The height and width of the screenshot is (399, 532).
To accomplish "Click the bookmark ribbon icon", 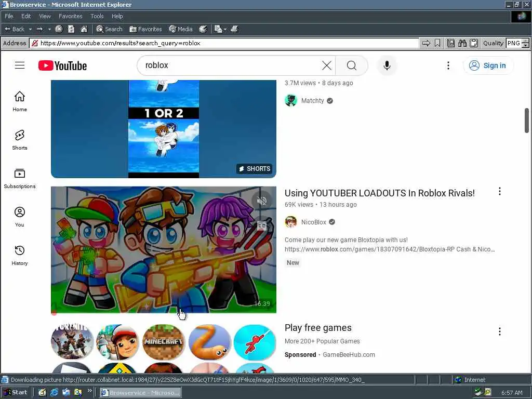I will tap(437, 43).
